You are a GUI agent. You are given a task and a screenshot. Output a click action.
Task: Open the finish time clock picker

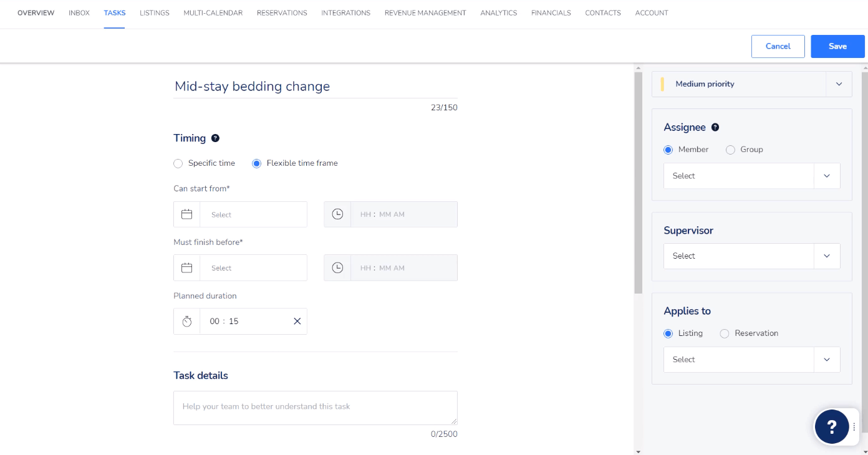pos(337,267)
